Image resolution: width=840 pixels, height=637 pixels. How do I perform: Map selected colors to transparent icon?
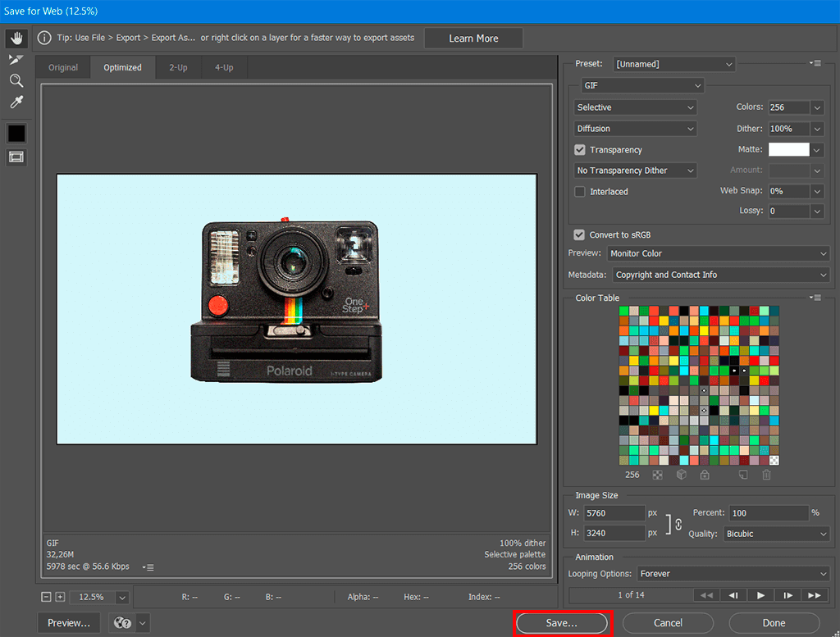point(657,475)
